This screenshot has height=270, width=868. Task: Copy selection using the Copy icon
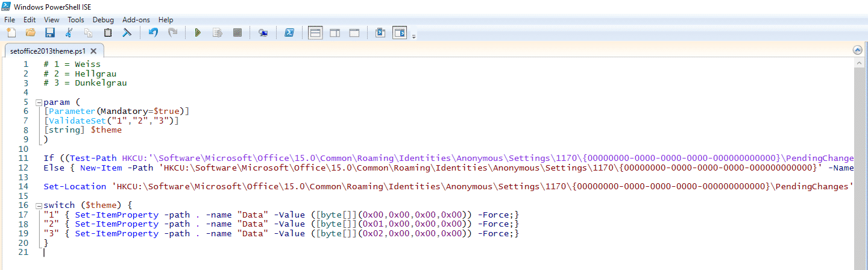tap(89, 33)
